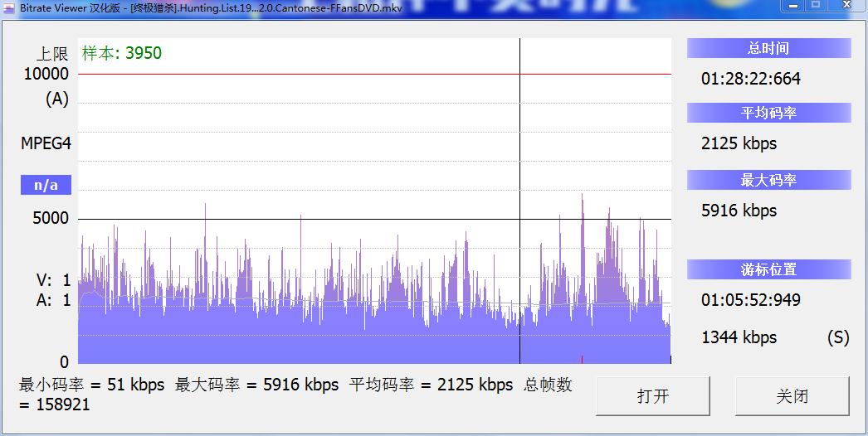Click the Bitrate Viewer title bar icon
Viewport: 868px width, 436px height.
click(8, 6)
